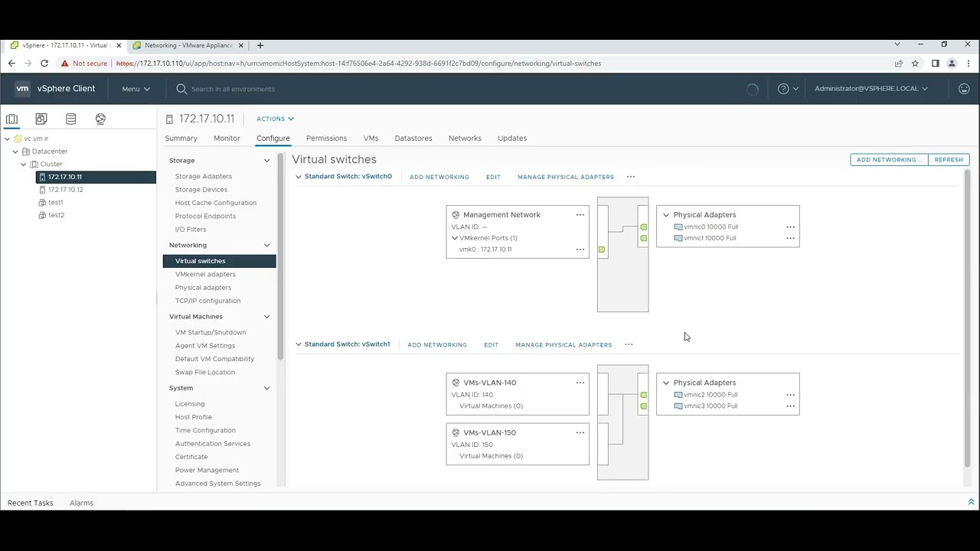Collapse the Storage settings section

coord(266,161)
